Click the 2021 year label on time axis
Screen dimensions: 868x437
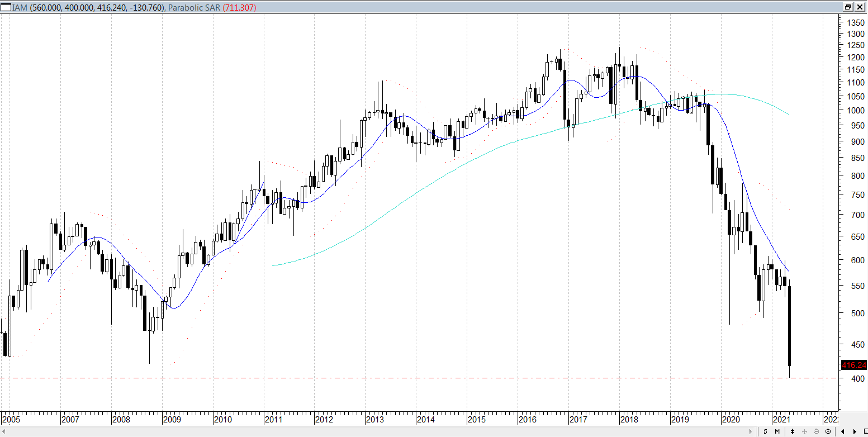pyautogui.click(x=781, y=419)
